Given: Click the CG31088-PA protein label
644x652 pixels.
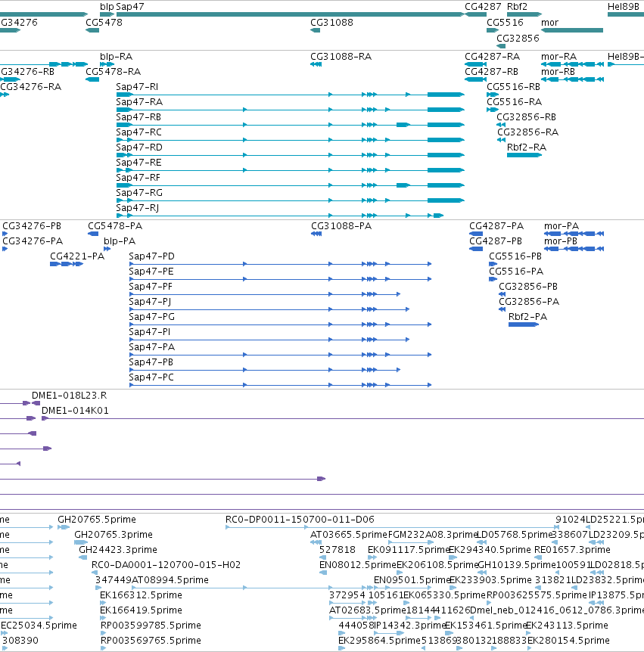Looking at the screenshot, I should click(x=341, y=226).
